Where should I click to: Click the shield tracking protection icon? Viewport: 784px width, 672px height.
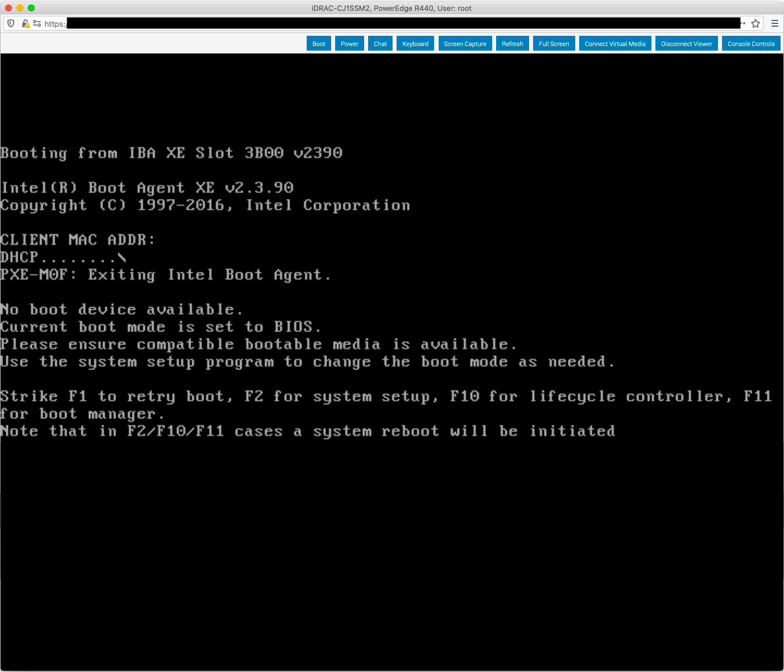point(11,23)
